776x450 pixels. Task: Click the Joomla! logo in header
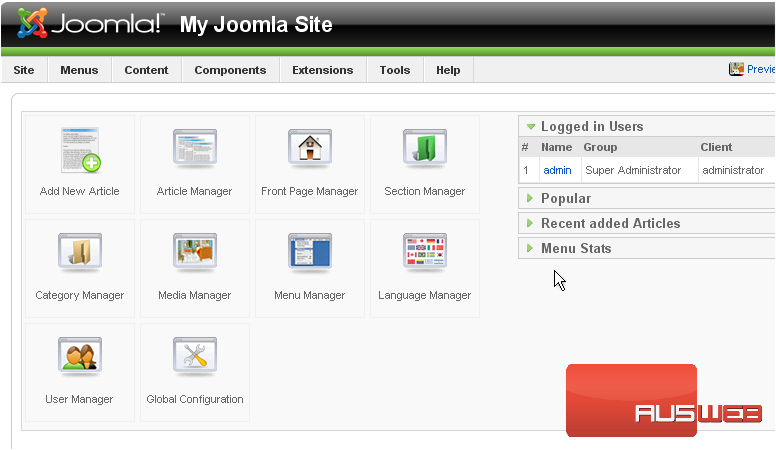[90, 24]
